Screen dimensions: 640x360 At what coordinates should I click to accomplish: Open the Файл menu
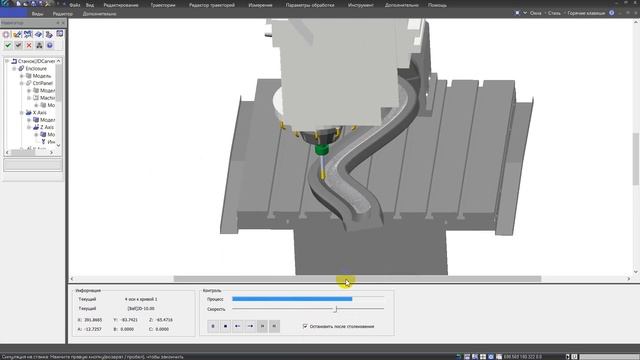click(75, 5)
